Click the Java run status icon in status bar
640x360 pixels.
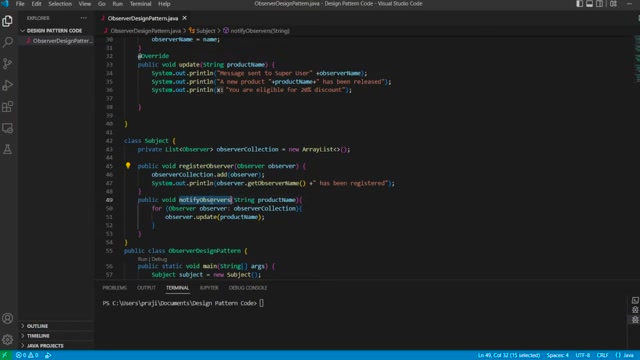[x=48, y=355]
